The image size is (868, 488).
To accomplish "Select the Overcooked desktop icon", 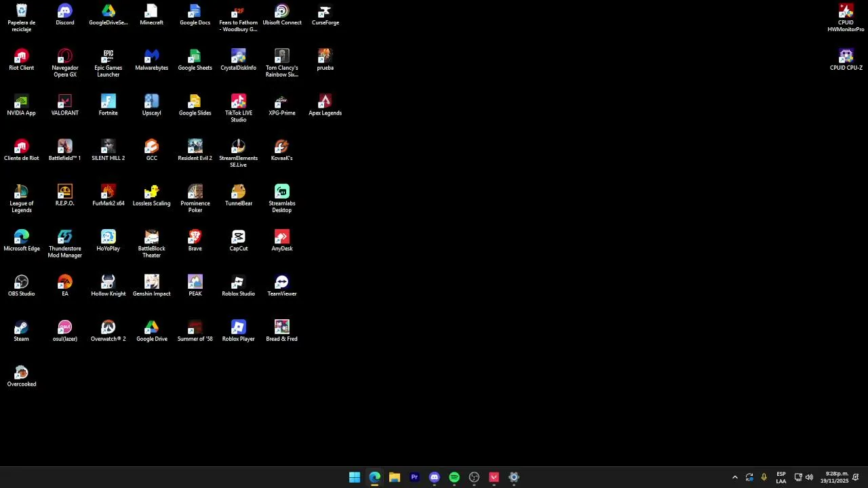I will (x=22, y=377).
